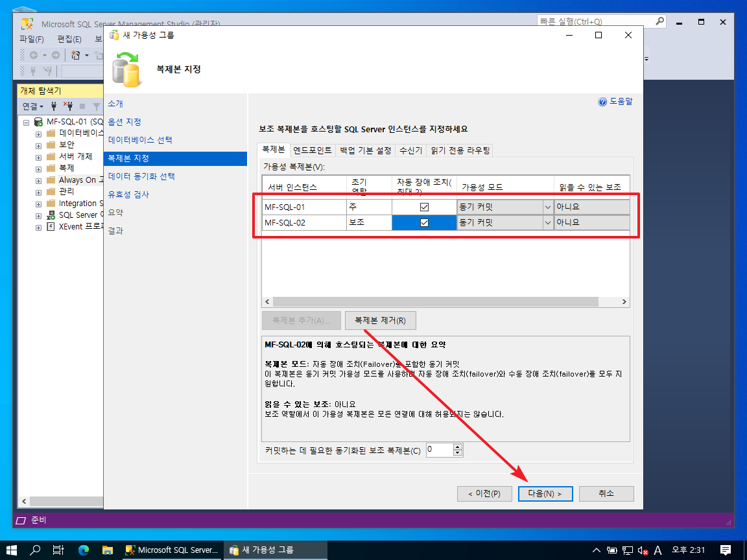The image size is (747, 560).
Task: Click the stop square icon in Object Explorer
Action: pyautogui.click(x=82, y=106)
